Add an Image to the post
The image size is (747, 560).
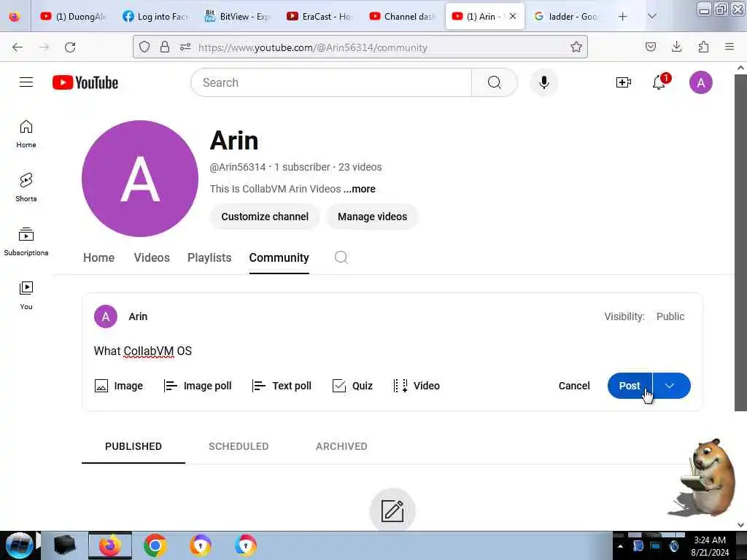119,386
